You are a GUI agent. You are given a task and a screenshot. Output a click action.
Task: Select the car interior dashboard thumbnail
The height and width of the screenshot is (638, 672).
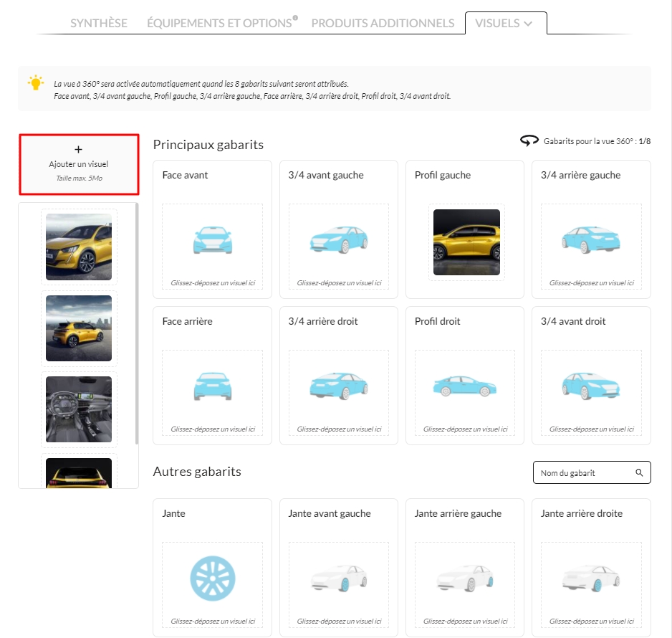tap(79, 409)
